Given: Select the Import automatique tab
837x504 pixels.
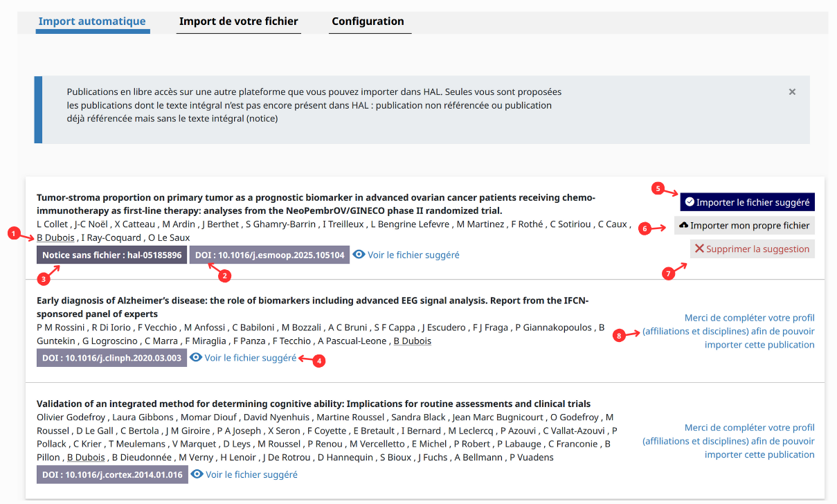Looking at the screenshot, I should [x=92, y=21].
